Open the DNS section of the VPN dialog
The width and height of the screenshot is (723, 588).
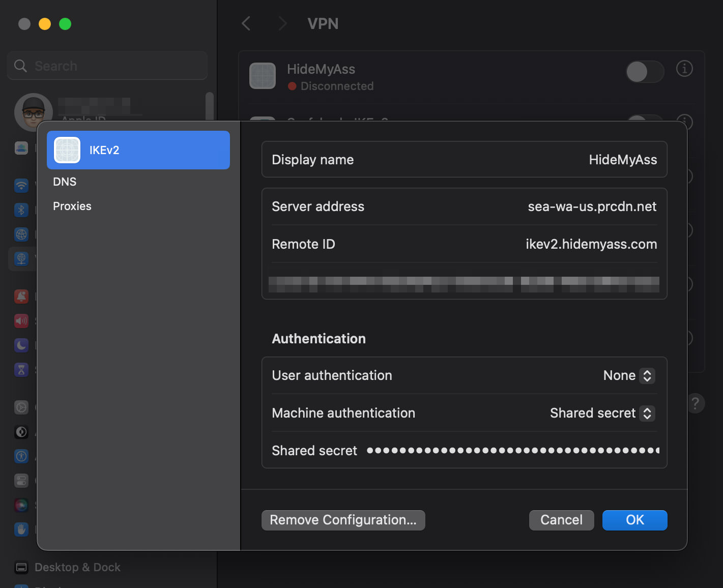click(x=65, y=182)
